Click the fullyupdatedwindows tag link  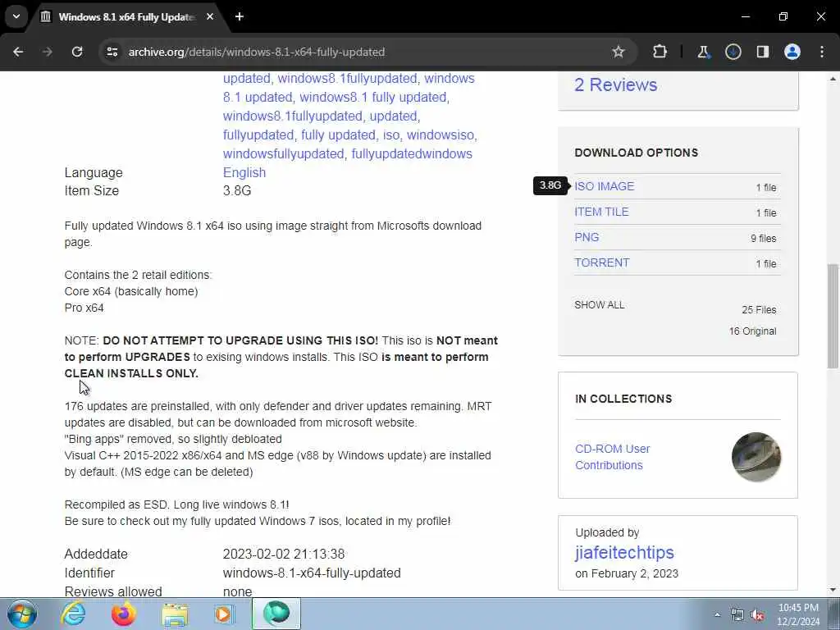point(412,153)
